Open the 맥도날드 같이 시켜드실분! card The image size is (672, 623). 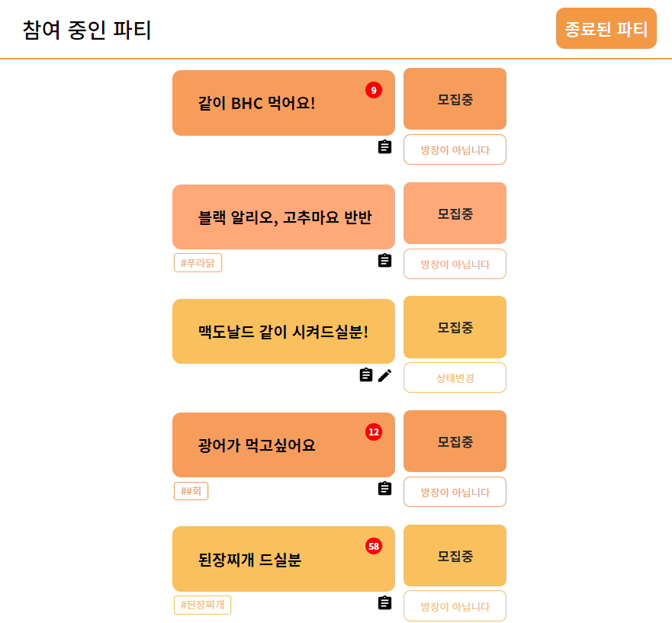(x=283, y=331)
